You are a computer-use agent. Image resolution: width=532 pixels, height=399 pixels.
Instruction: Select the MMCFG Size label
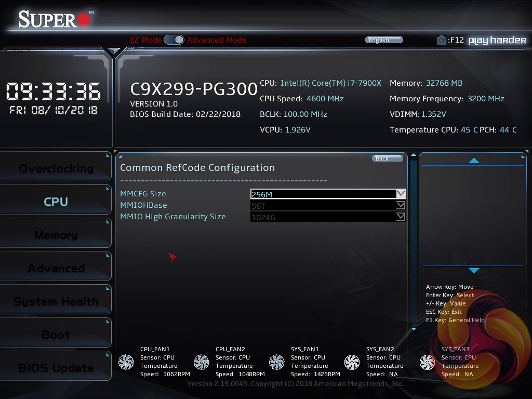point(143,194)
